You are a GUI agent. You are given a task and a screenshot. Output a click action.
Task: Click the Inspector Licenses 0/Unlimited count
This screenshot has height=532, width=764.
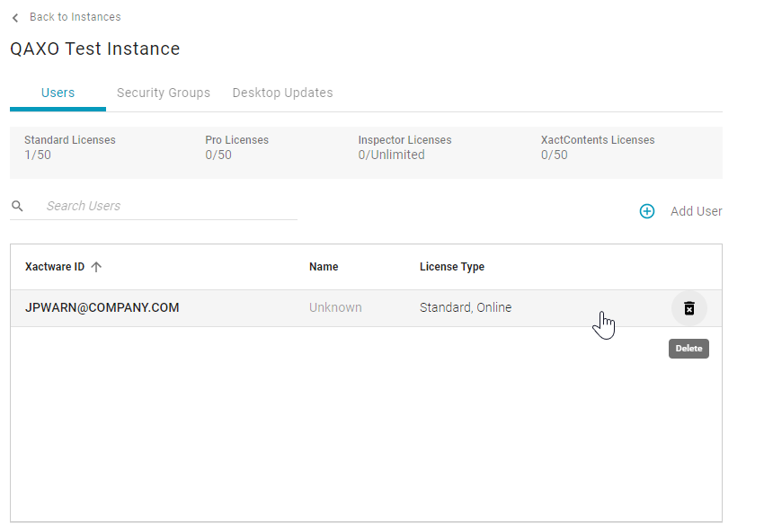[x=391, y=155]
